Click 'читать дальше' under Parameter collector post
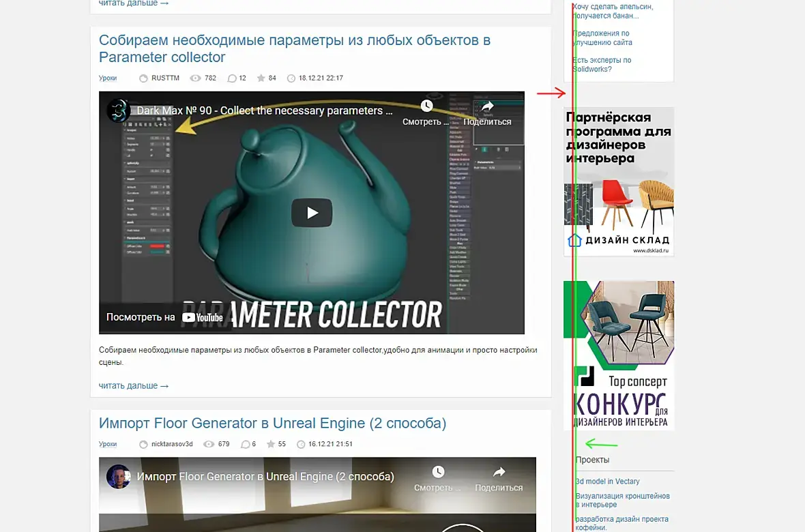Screen dimensions: 805x532 tap(134, 385)
